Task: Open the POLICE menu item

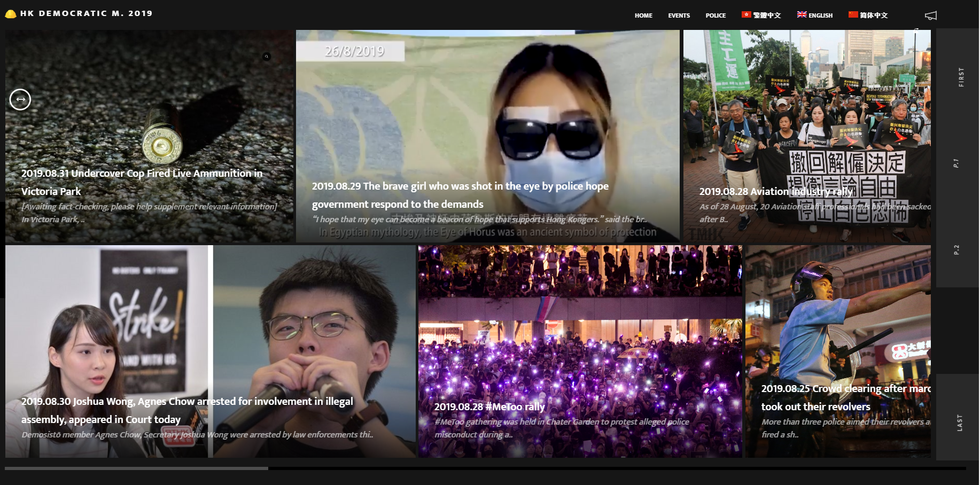Action: (715, 15)
